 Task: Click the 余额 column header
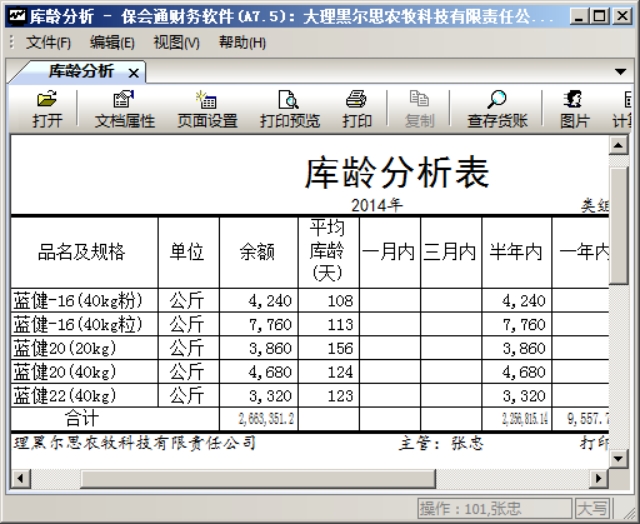[x=258, y=252]
